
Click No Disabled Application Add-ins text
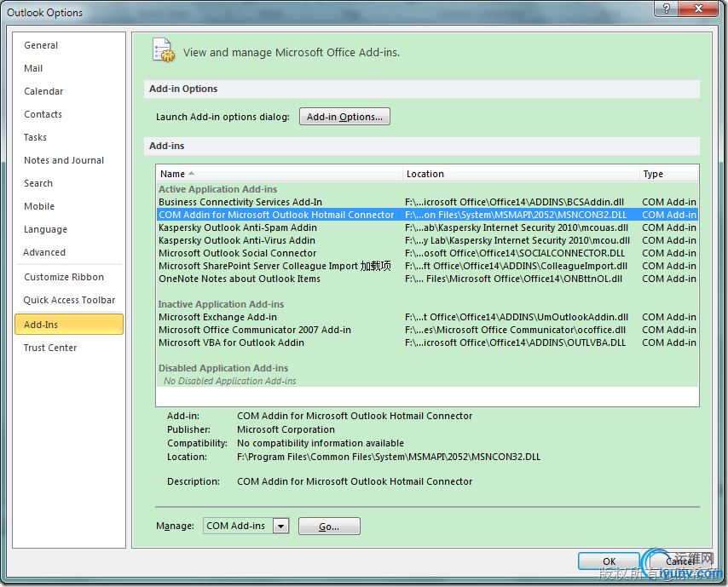point(230,381)
